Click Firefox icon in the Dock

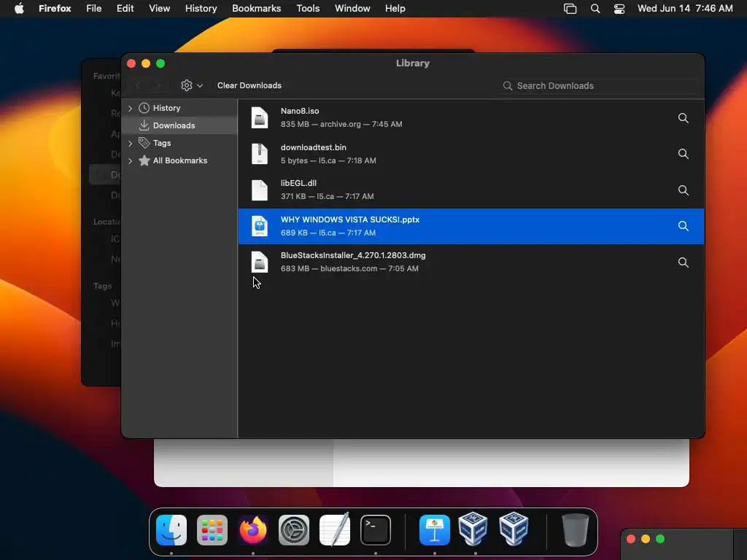tap(253, 529)
